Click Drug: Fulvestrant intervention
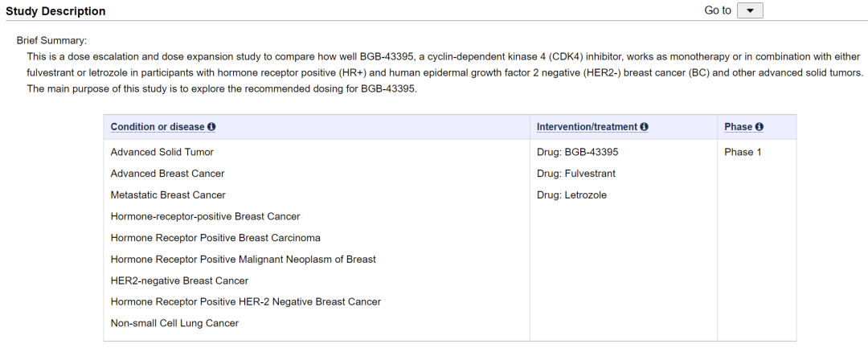Image resolution: width=868 pixels, height=348 pixels. coord(575,174)
